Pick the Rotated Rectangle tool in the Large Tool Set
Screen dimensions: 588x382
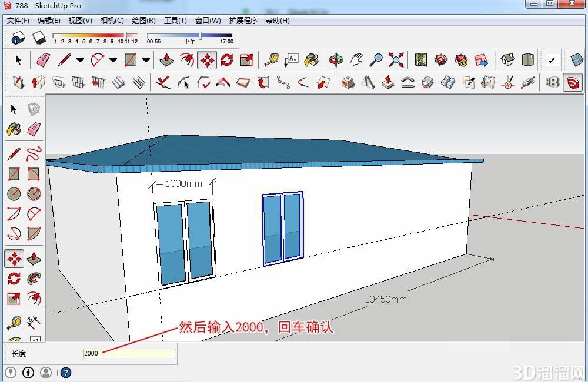point(34,174)
